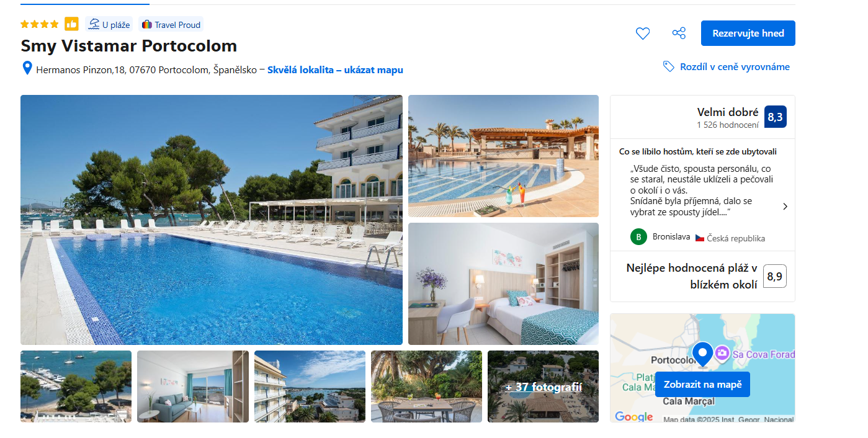Open the living room sofa thumbnail
Image resolution: width=868 pixels, height=438 pixels.
(193, 387)
